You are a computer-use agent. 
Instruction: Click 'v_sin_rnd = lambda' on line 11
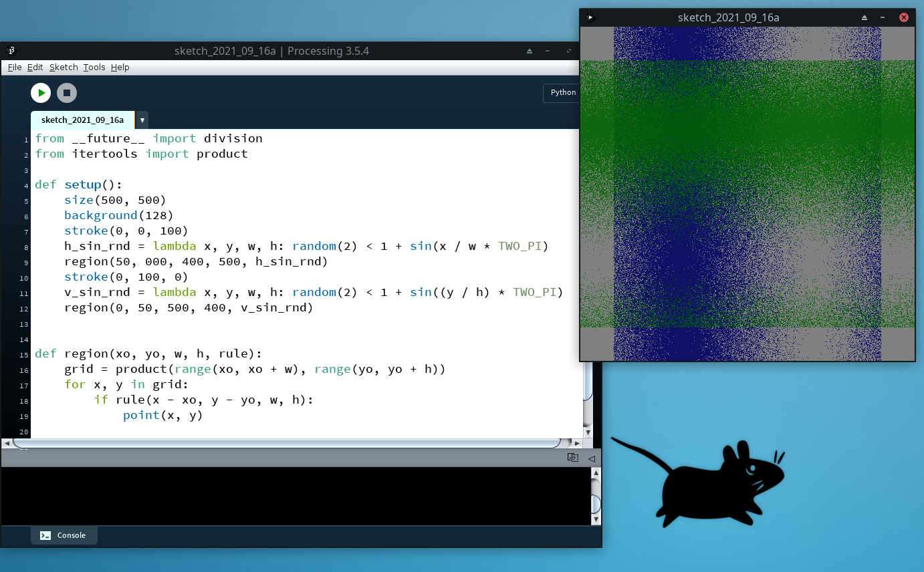pyautogui.click(x=130, y=292)
